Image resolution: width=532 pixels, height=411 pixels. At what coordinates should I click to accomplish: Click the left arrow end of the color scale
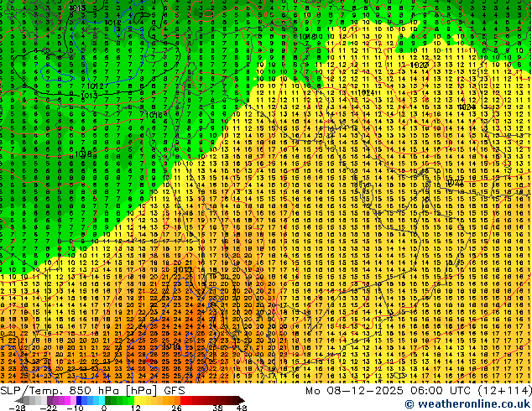(x=19, y=400)
